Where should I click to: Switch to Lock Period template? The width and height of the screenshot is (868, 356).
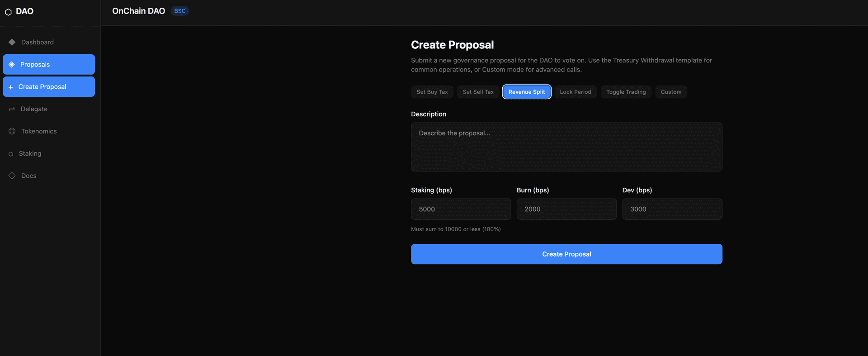click(575, 92)
